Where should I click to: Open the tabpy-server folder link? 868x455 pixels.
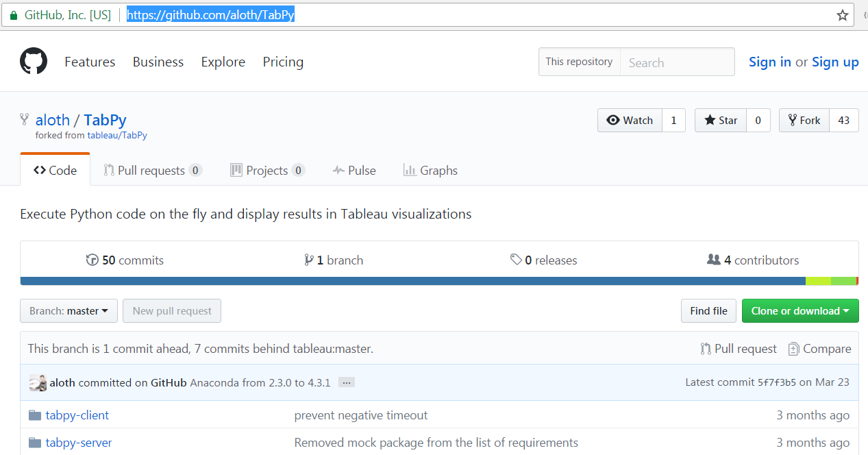pyautogui.click(x=79, y=443)
